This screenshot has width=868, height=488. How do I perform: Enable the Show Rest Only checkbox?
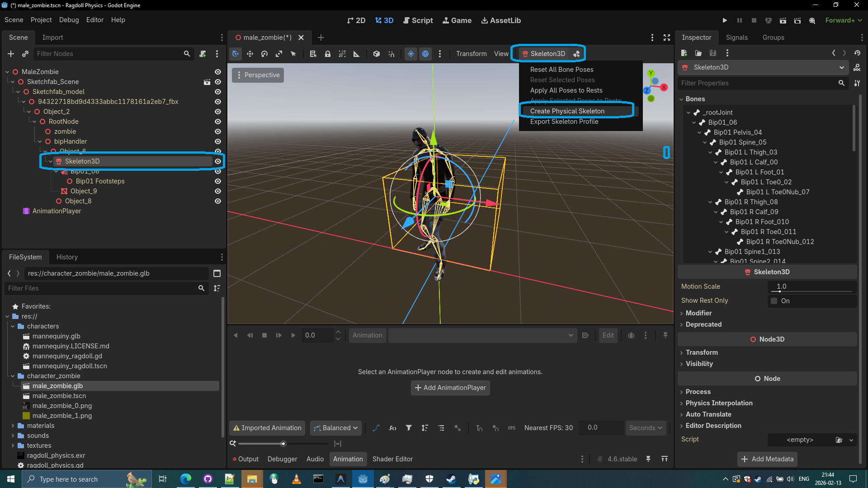click(774, 301)
